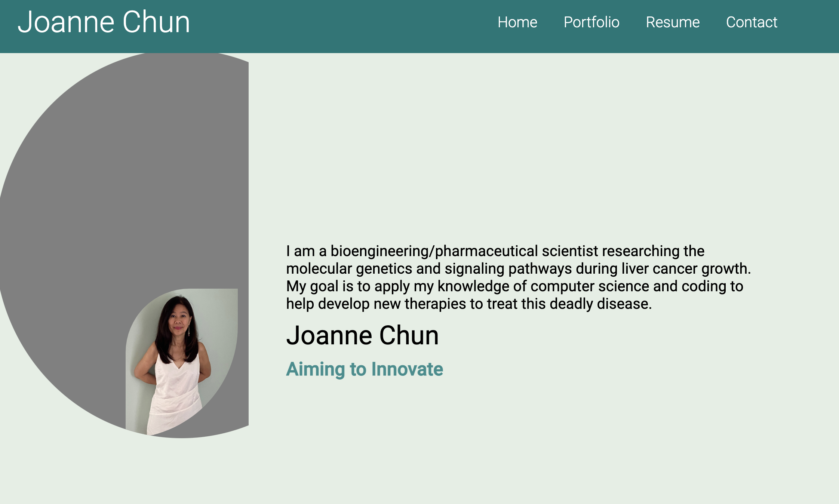Click empty teal header area left of Home
The width and height of the screenshot is (839, 504).
(336, 26)
